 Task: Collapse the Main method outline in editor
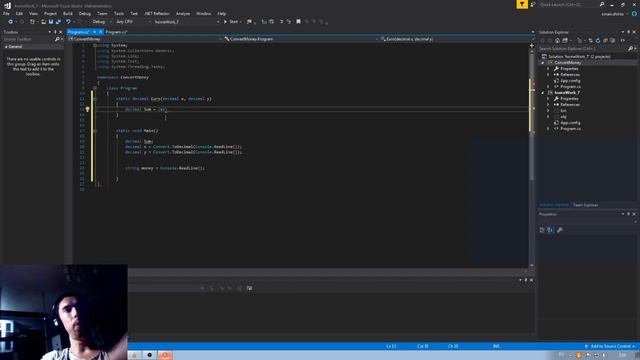click(95, 131)
